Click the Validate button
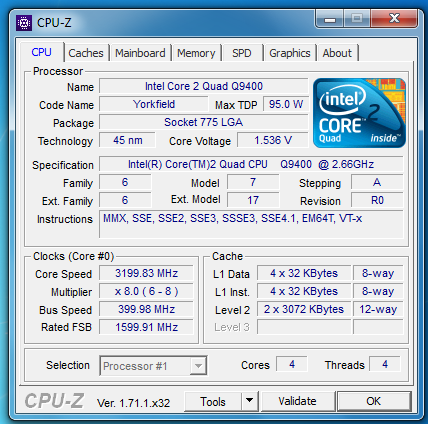Screen dimensions: 428x424 coord(298,401)
